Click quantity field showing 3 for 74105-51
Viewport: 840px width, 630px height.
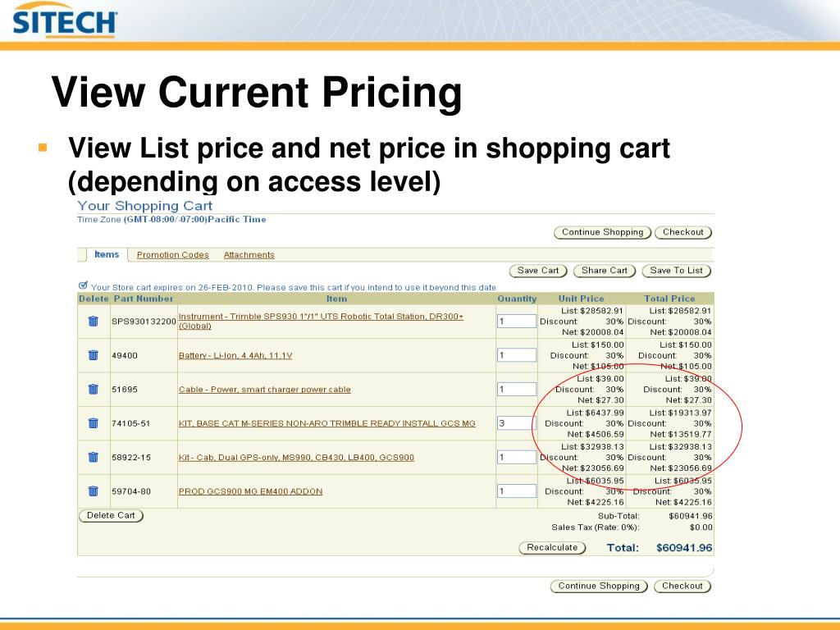(x=517, y=423)
